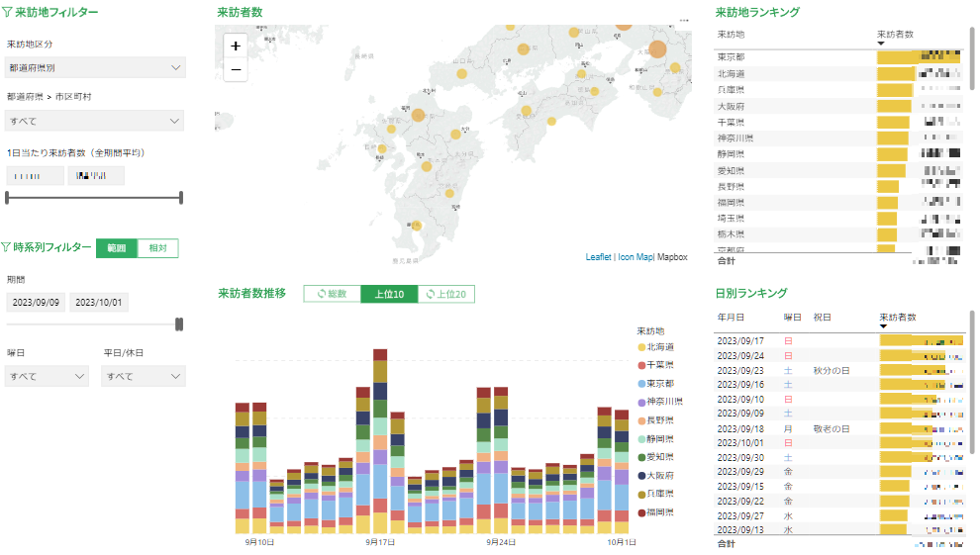Image resolution: width=980 pixels, height=555 pixels.
Task: Click the 来訪者数 sort arrow in 日別ランキング
Action: (x=883, y=325)
